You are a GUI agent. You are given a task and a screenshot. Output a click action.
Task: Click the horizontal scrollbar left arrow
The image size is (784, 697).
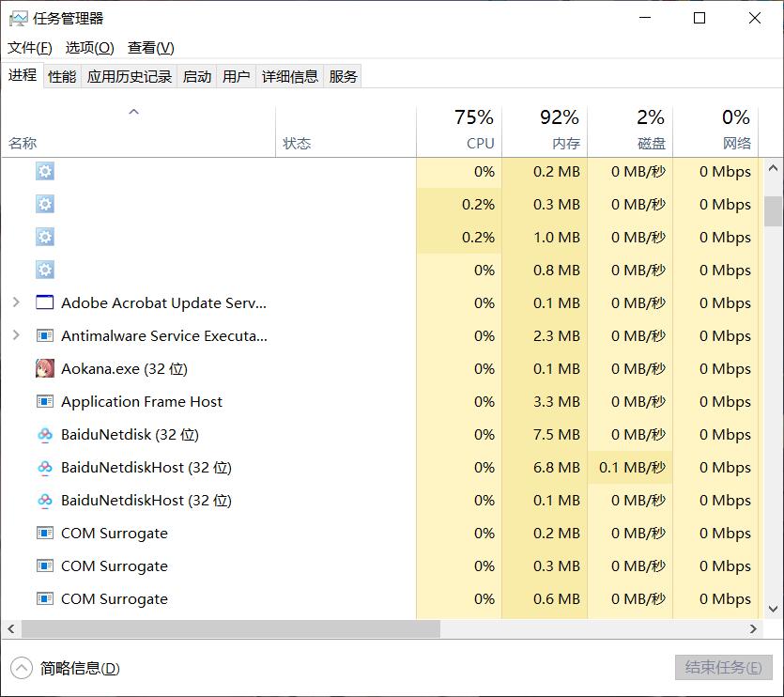[x=11, y=629]
